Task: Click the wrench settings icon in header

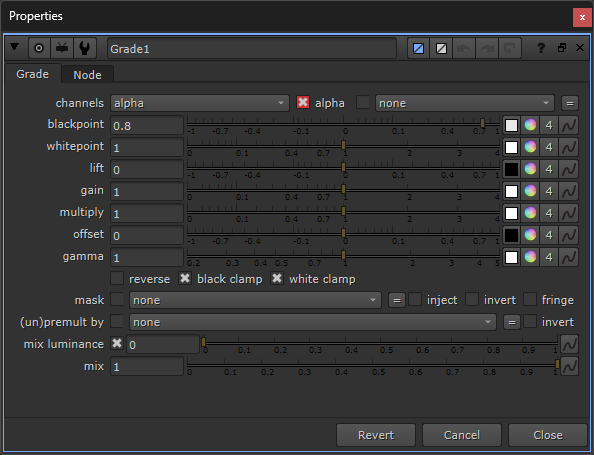Action: (85, 48)
